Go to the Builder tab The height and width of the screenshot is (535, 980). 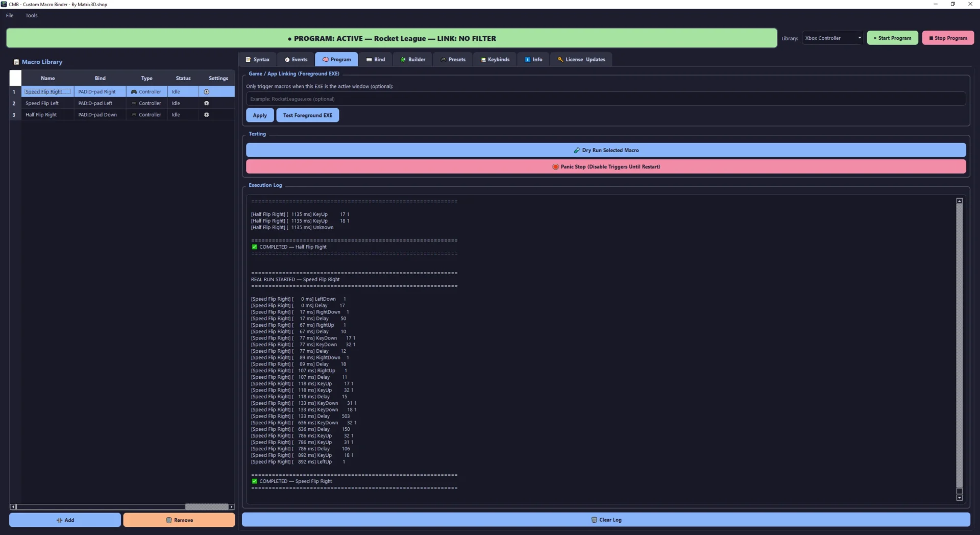(x=412, y=59)
